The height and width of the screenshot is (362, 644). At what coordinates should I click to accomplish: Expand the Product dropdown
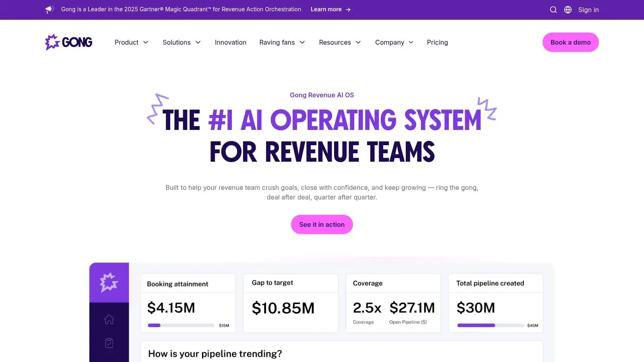[131, 42]
